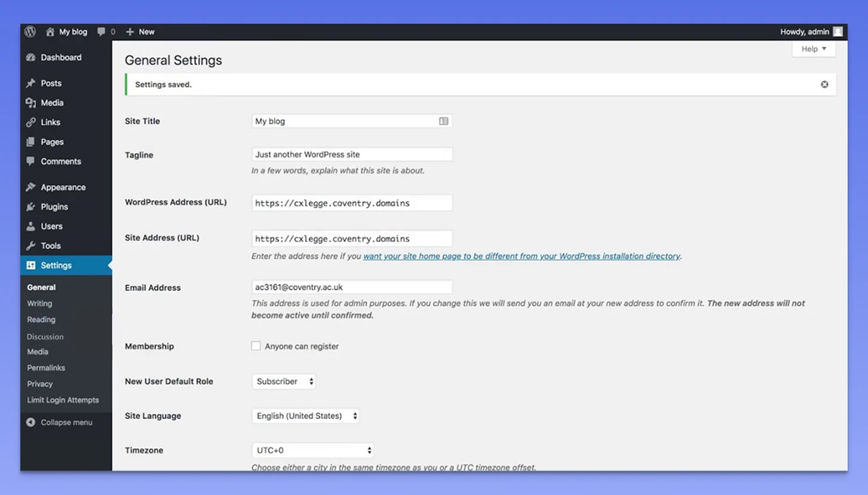868x495 pixels.
Task: Expand the Help tab
Action: tap(814, 49)
